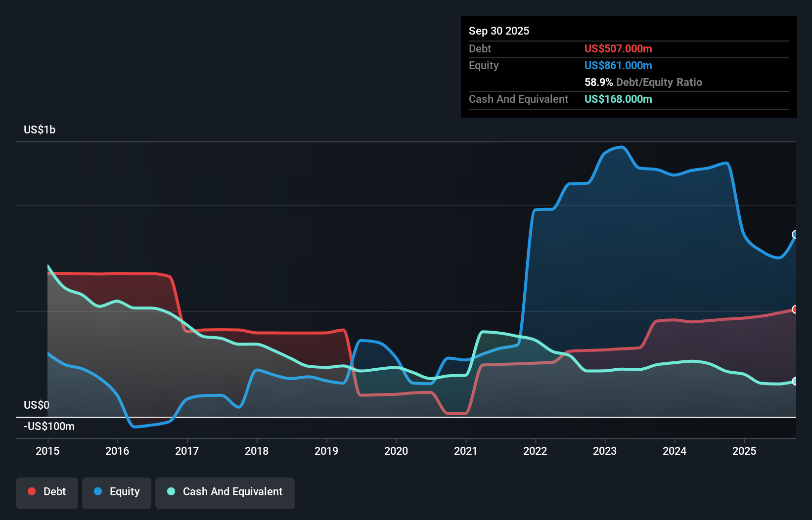
Task: Select the 2025 year label on the axis
Action: point(745,451)
